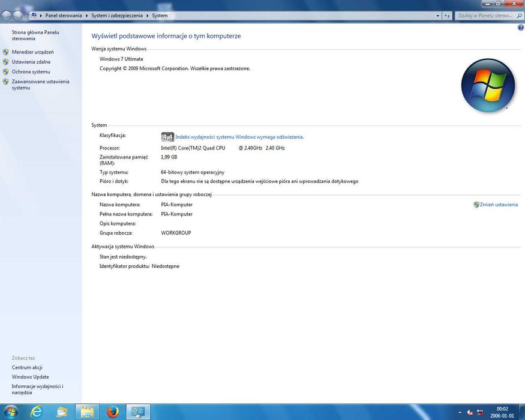Click the 64-bitowy system operacyjny text
This screenshot has height=420, width=525.
pos(193,172)
